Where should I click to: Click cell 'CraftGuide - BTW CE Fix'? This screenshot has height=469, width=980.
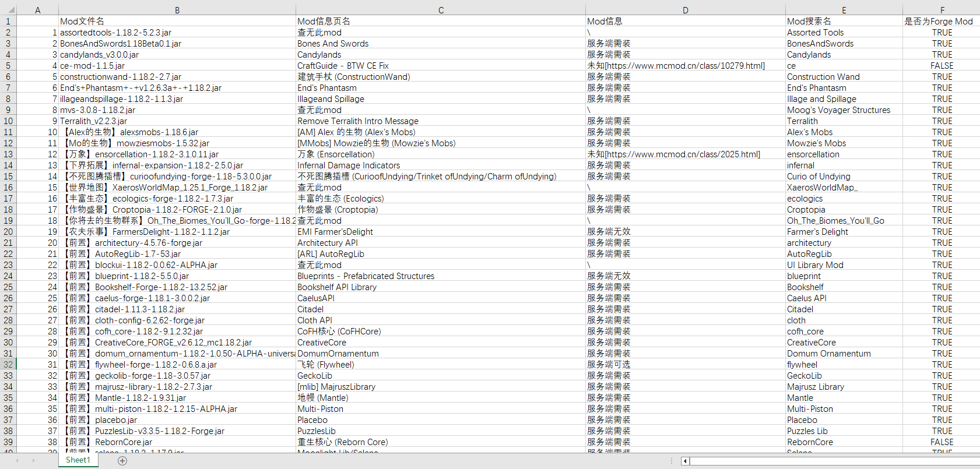point(441,66)
